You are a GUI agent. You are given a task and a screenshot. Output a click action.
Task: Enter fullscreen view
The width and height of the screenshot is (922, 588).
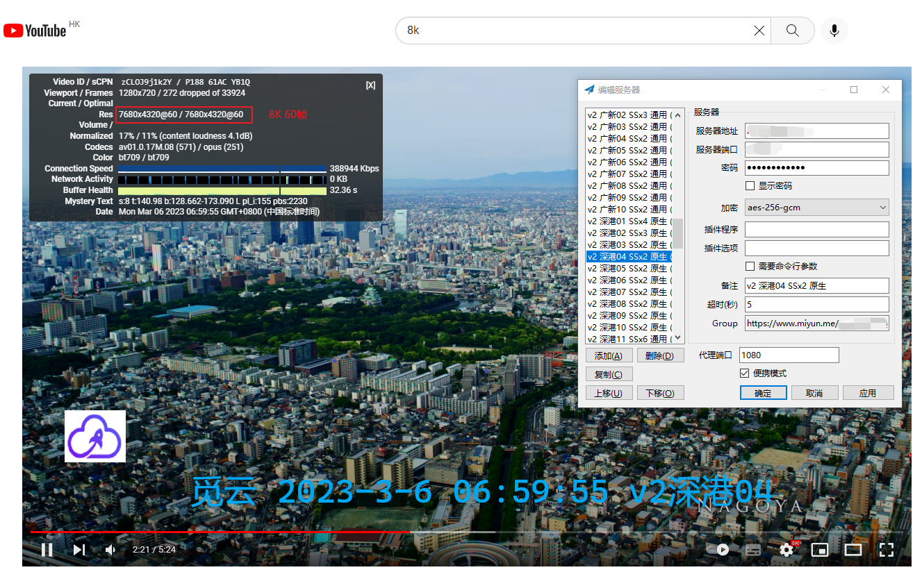[x=887, y=549]
